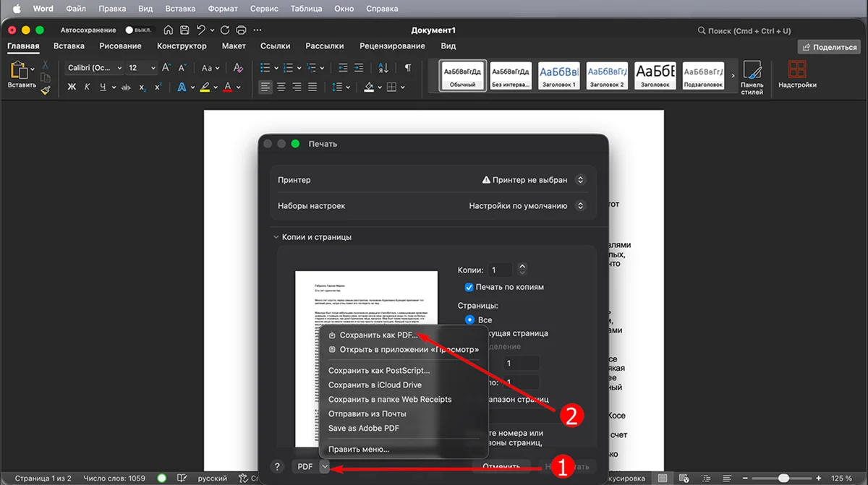Click the bulleted list icon
Screen dimensions: 868x485
point(265,67)
